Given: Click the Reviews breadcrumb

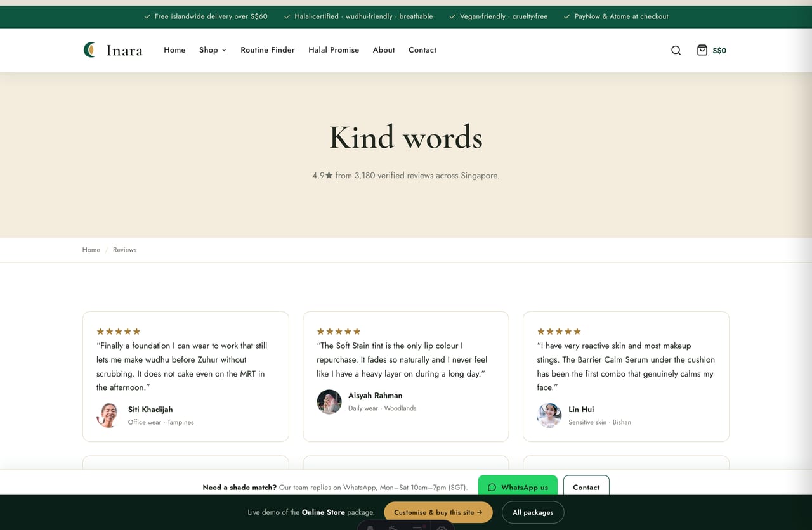Looking at the screenshot, I should pos(124,250).
